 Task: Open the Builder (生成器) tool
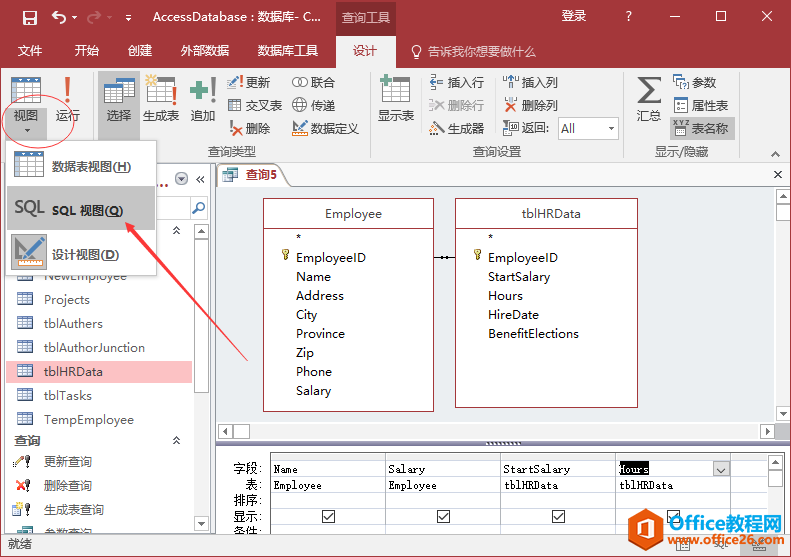click(x=457, y=129)
